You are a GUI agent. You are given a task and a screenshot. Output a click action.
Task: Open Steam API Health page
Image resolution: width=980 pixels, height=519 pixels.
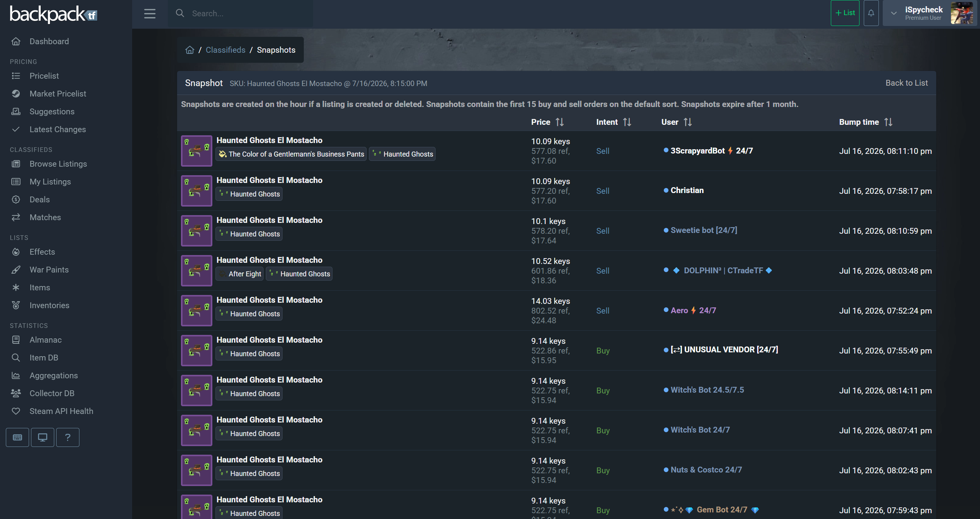pos(62,411)
